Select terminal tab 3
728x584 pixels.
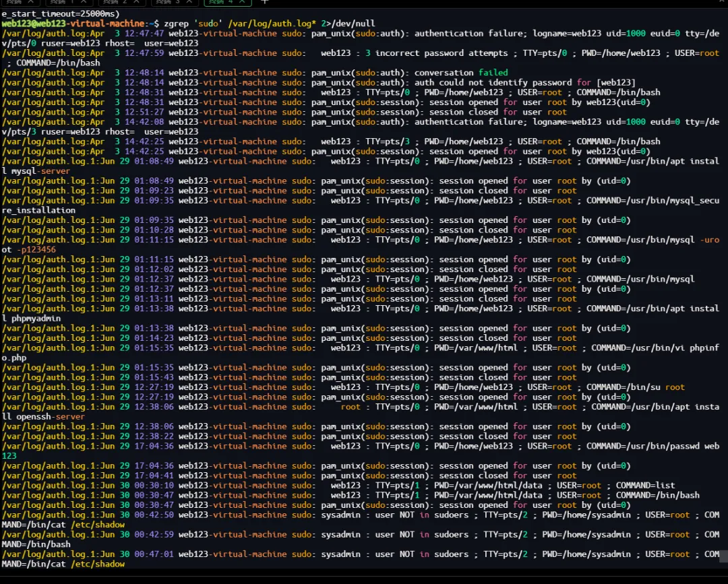pos(174,2)
